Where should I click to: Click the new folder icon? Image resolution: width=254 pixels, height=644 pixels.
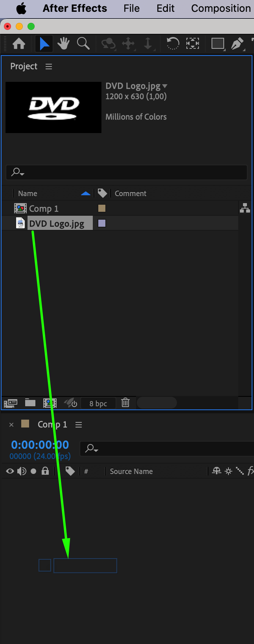(30, 403)
